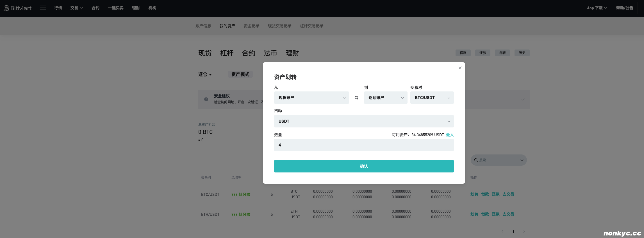
Task: Click the 数量 amount input field
Action: coord(364,145)
